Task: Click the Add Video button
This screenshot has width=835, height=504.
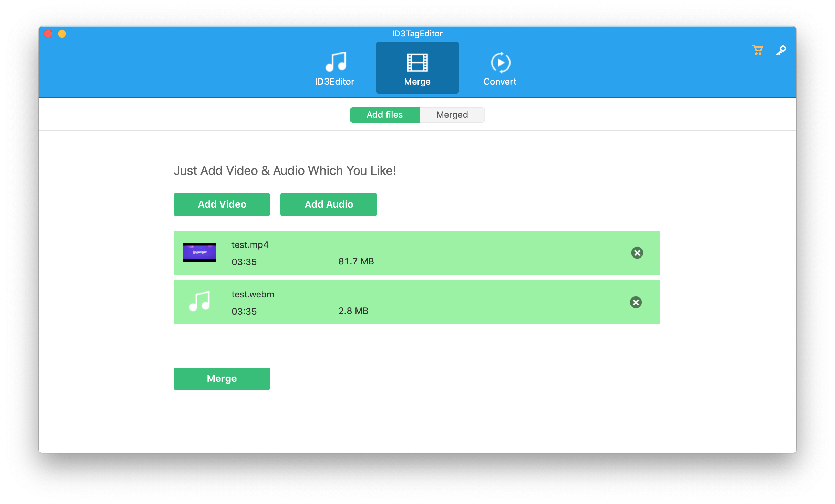Action: (x=221, y=204)
